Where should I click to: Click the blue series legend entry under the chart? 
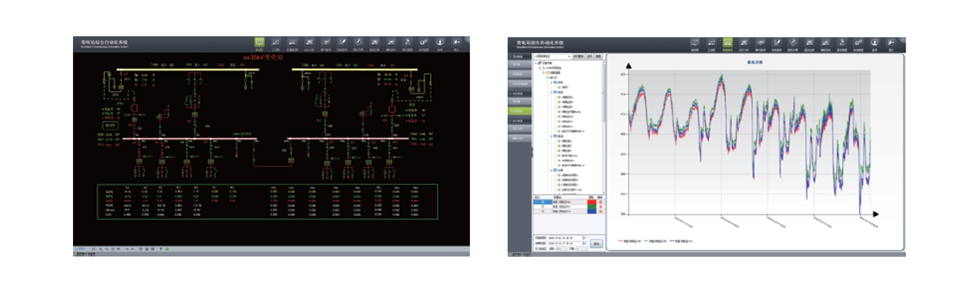(681, 241)
